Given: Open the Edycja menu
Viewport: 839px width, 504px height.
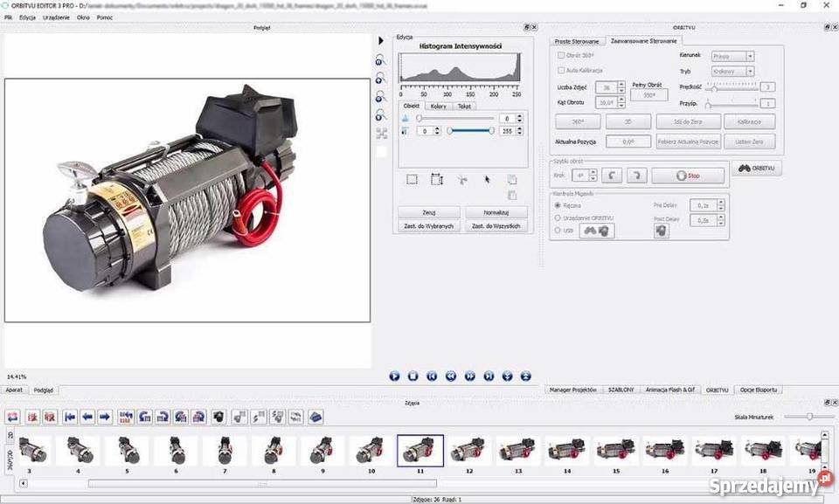Looking at the screenshot, I should click(x=27, y=17).
